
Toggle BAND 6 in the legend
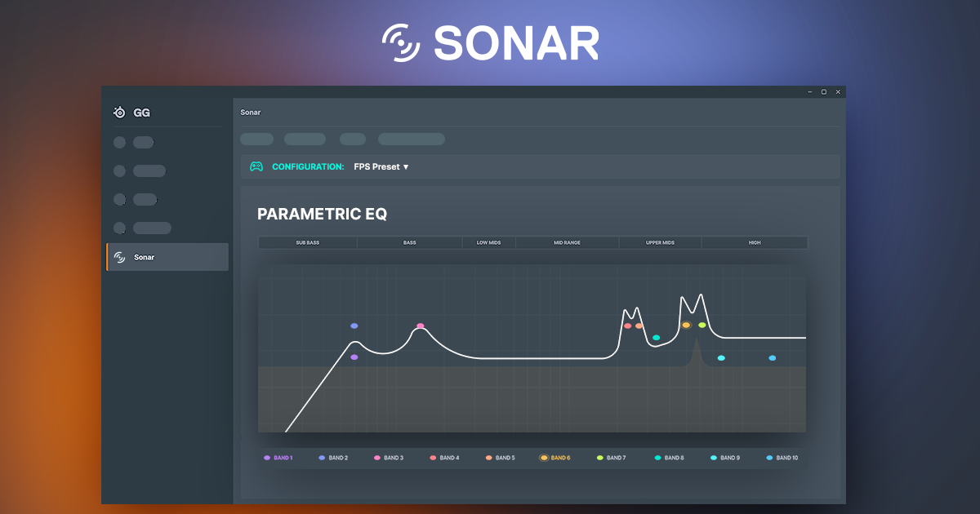tap(555, 458)
